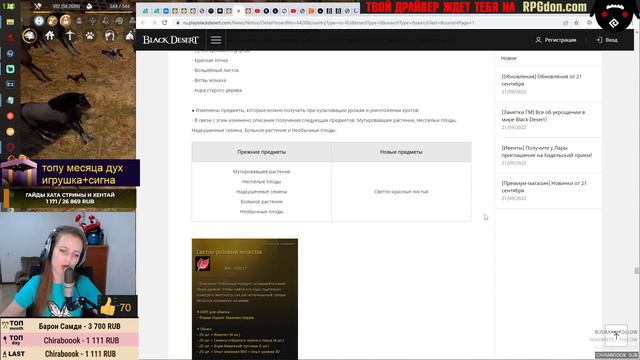640x360 pixels.
Task: Click the first golden round buff icon
Action: point(52,20)
